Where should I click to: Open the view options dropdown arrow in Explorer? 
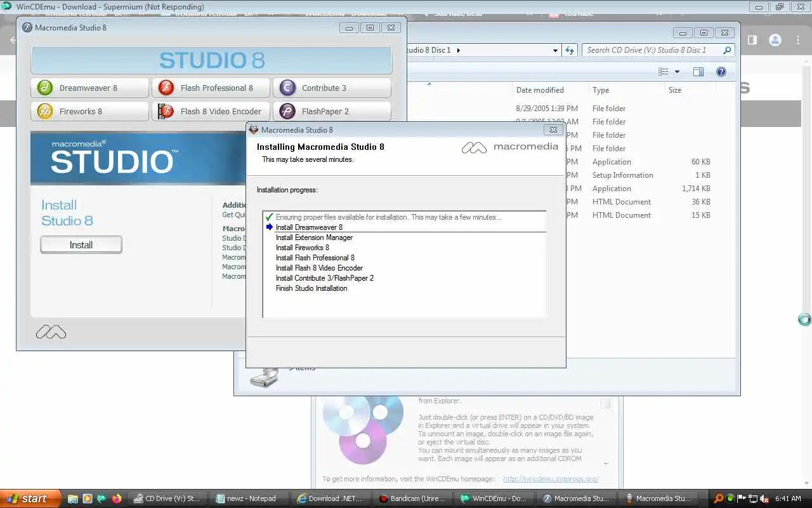point(677,72)
